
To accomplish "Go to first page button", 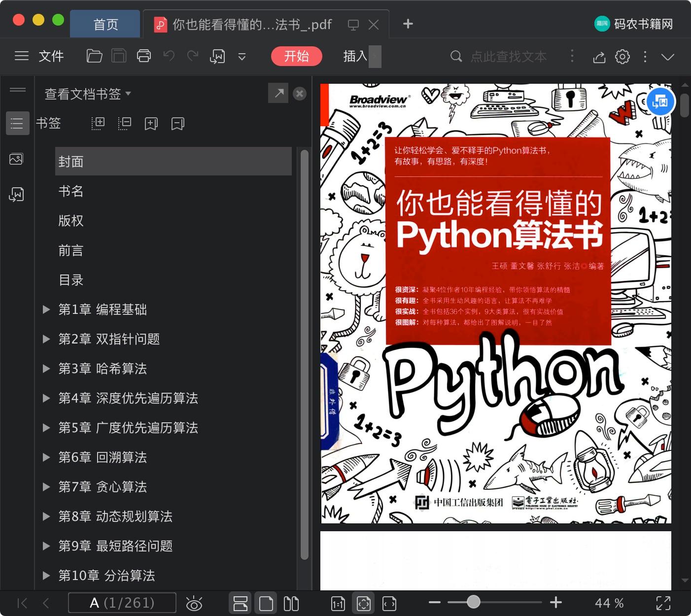I will 22,603.
